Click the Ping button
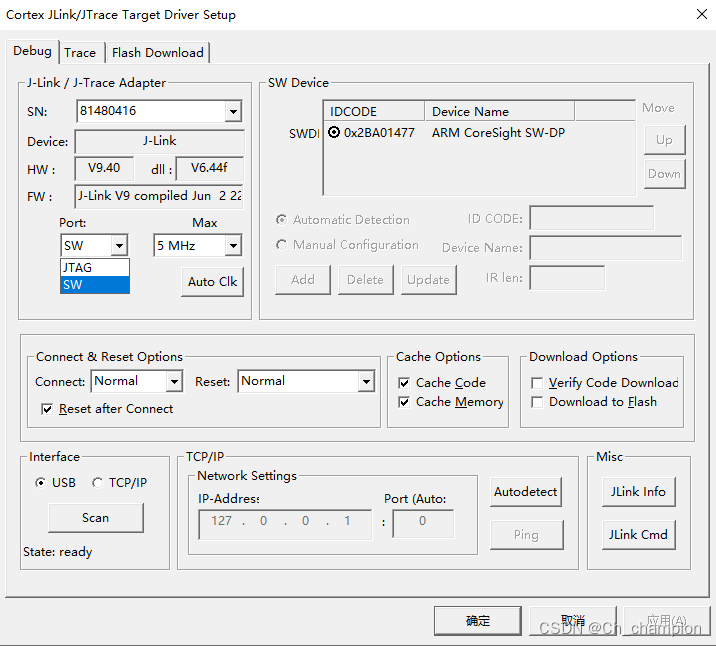 point(526,535)
